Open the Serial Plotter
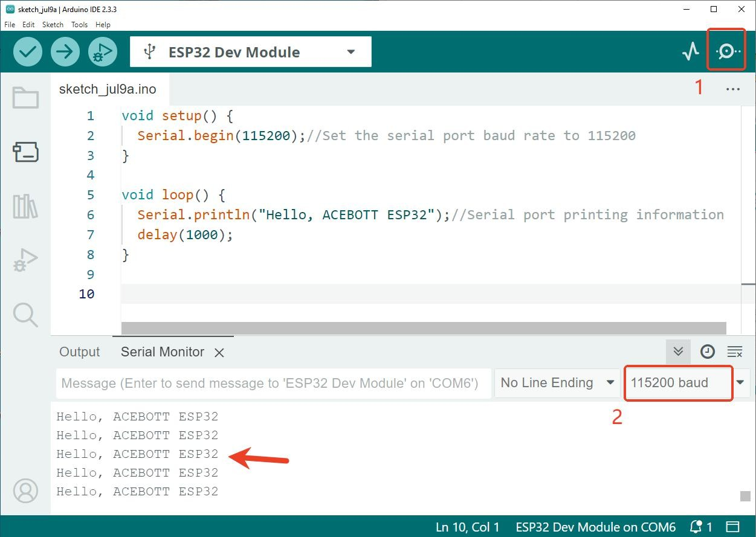This screenshot has height=537, width=756. click(690, 51)
